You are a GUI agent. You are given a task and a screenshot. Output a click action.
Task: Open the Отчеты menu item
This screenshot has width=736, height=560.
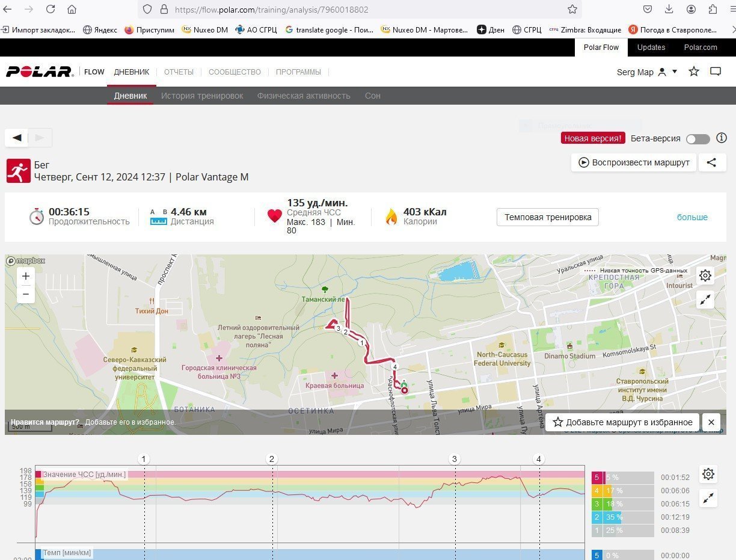pos(179,72)
